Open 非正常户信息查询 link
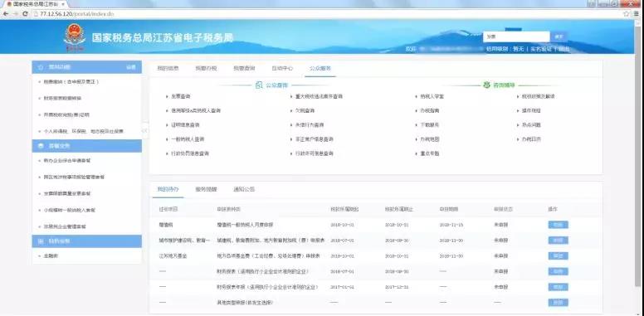This screenshot has width=644, height=316. [315, 139]
